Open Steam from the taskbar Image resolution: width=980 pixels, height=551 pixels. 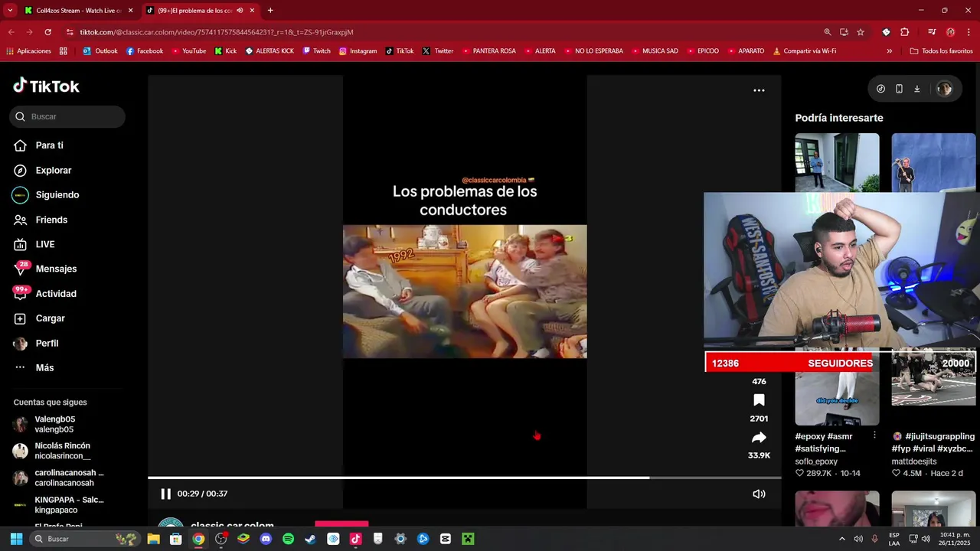point(310,539)
